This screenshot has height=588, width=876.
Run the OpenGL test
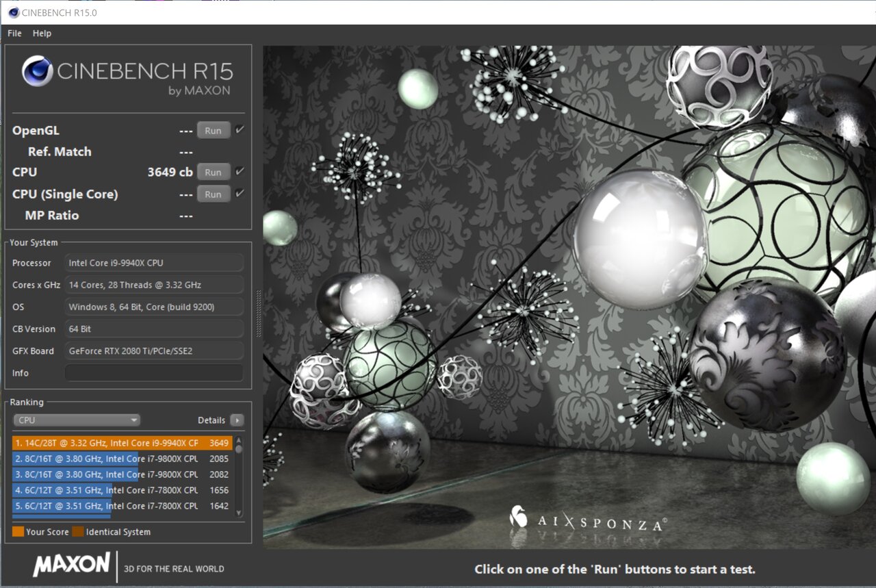(214, 130)
